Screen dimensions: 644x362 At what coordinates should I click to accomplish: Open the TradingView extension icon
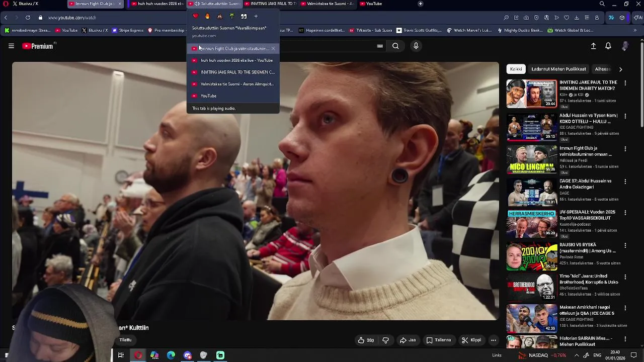[x=611, y=17]
